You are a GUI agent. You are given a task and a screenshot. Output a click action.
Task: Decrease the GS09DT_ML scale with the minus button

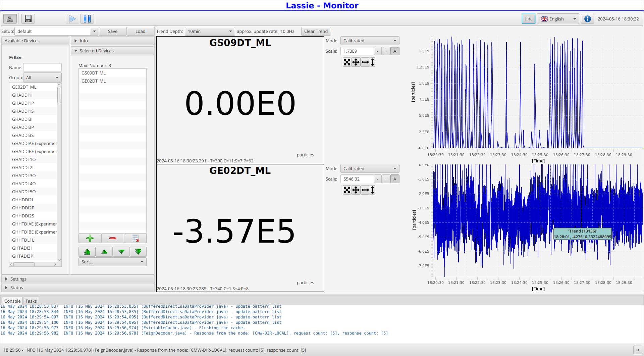click(378, 51)
